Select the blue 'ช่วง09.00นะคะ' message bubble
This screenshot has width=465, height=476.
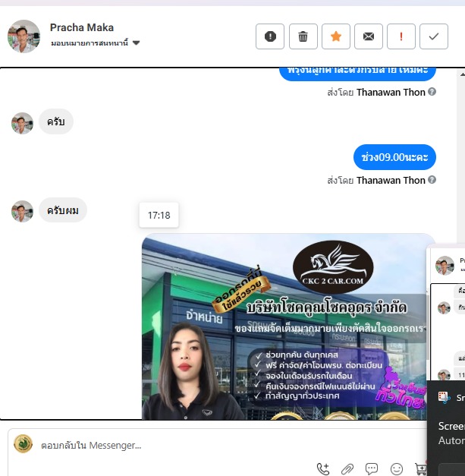coord(394,157)
